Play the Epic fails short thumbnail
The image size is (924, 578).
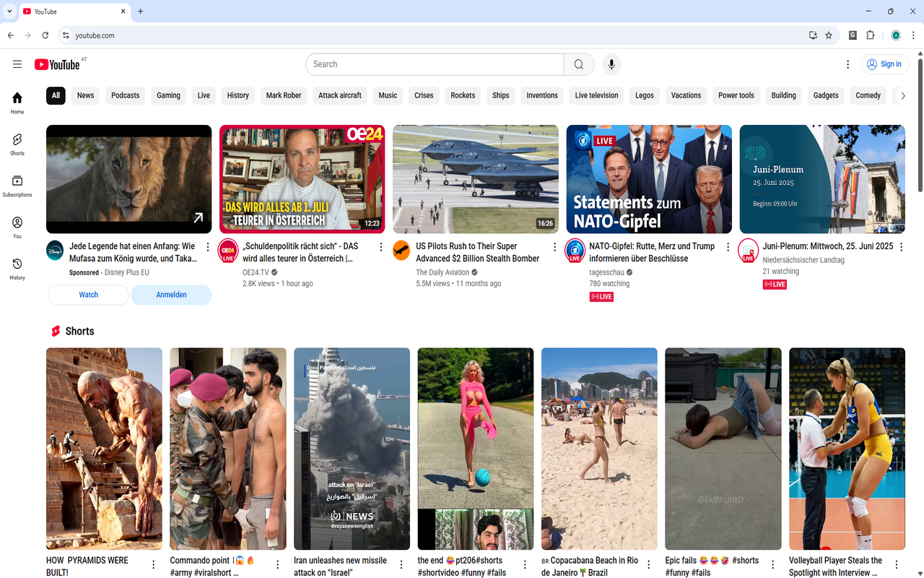tap(723, 449)
